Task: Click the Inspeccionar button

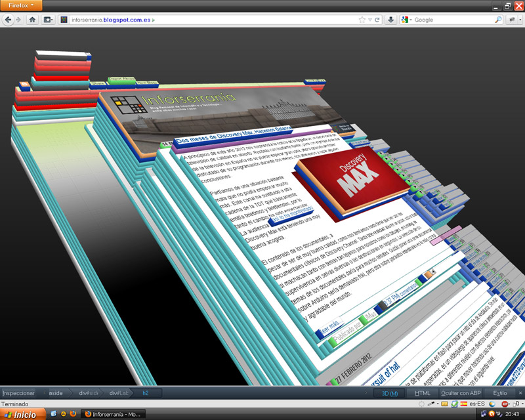Action: [x=18, y=393]
